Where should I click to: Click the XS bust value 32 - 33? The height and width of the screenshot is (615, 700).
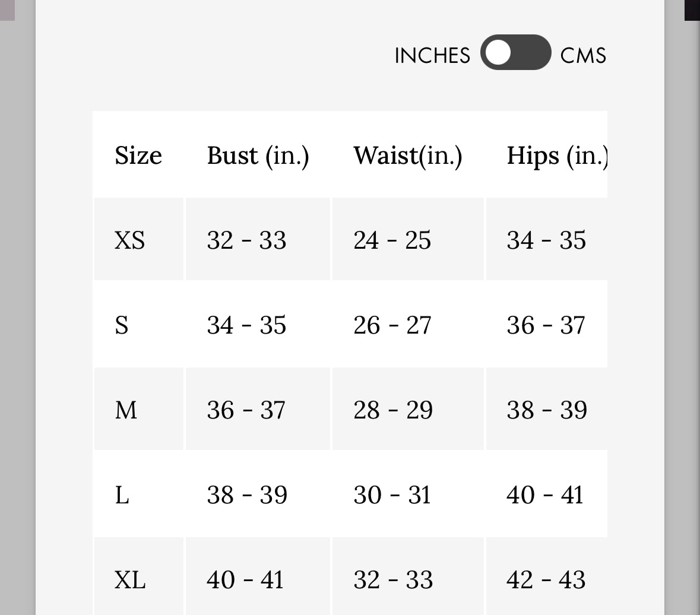246,240
